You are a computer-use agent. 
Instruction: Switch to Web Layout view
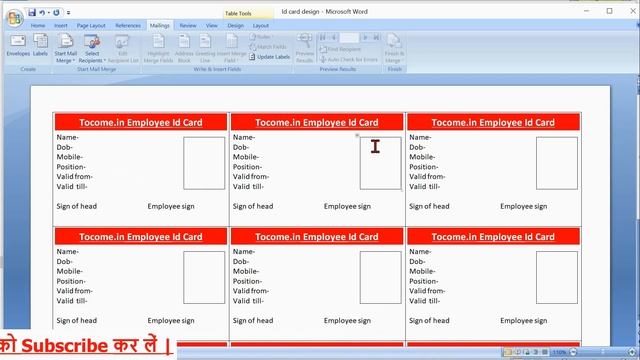coord(526,352)
